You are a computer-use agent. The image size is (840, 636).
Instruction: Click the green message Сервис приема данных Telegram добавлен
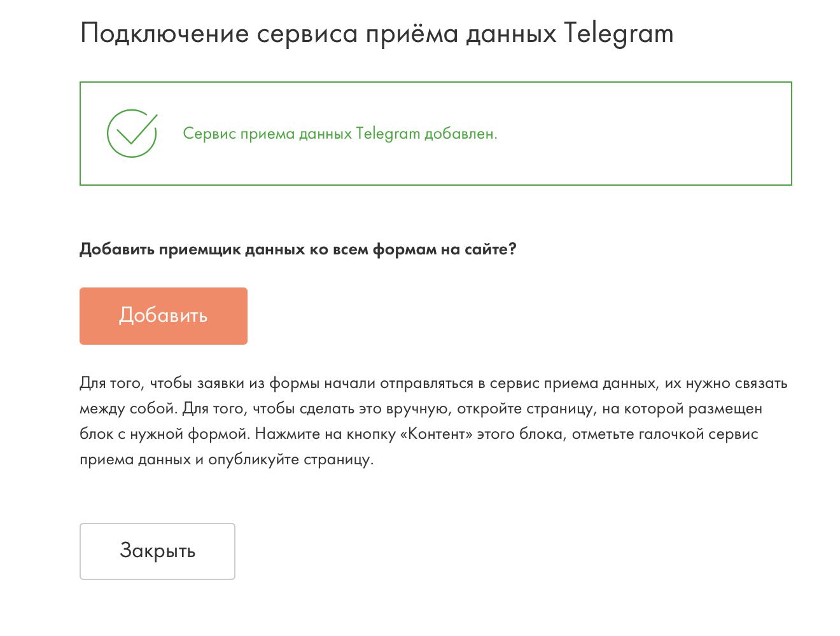coord(340,134)
